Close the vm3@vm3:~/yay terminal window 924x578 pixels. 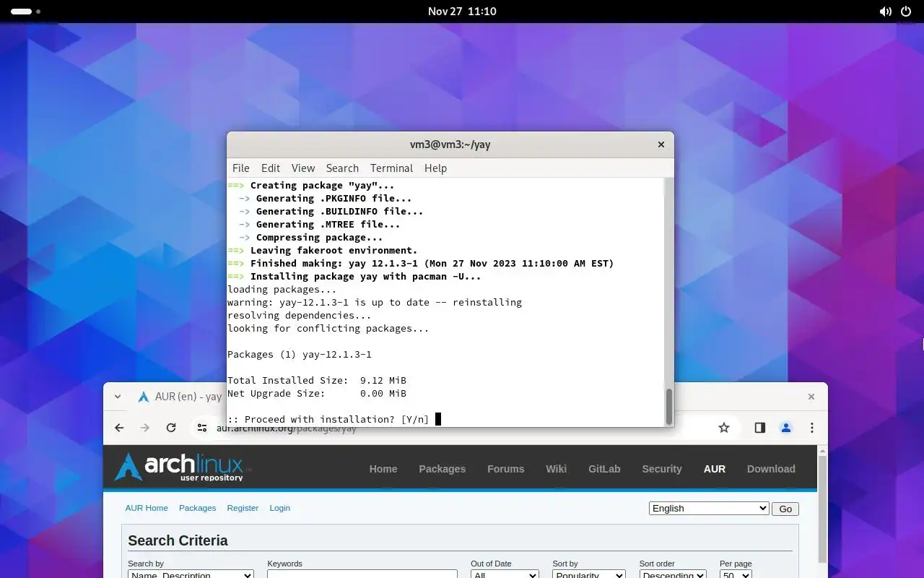point(661,144)
